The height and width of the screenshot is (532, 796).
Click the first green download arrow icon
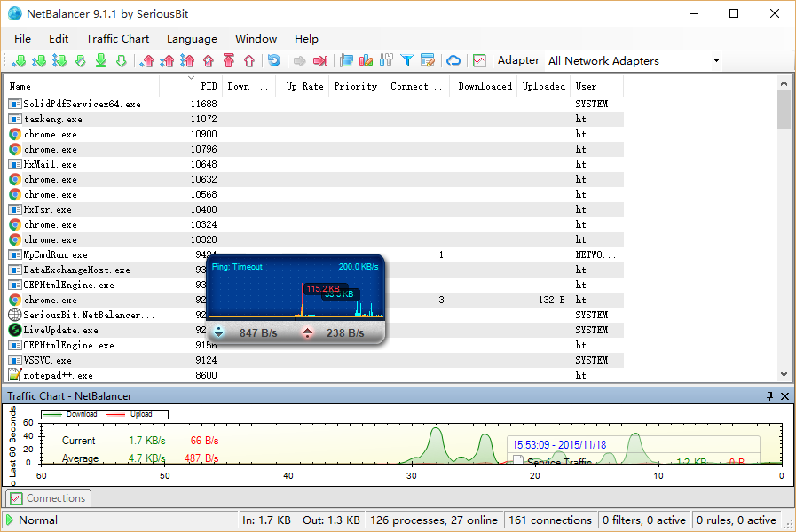(x=20, y=61)
